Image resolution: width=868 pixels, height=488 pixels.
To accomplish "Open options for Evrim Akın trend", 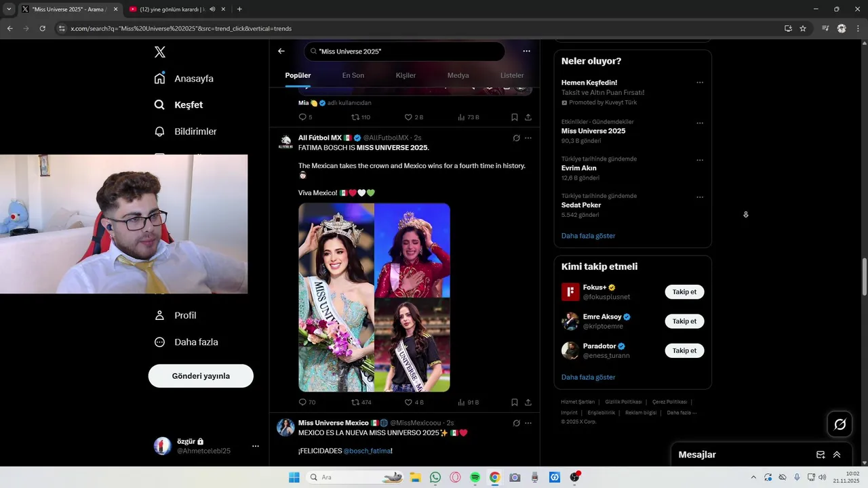I will click(700, 161).
